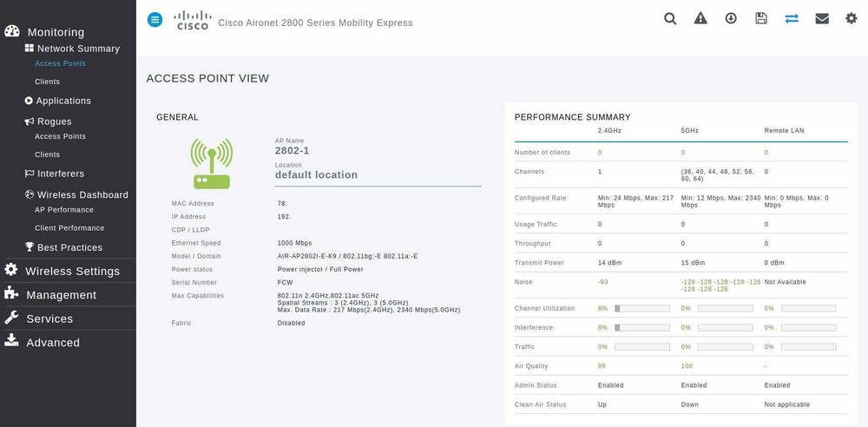Click the 5GHz channels list value

pos(718,175)
